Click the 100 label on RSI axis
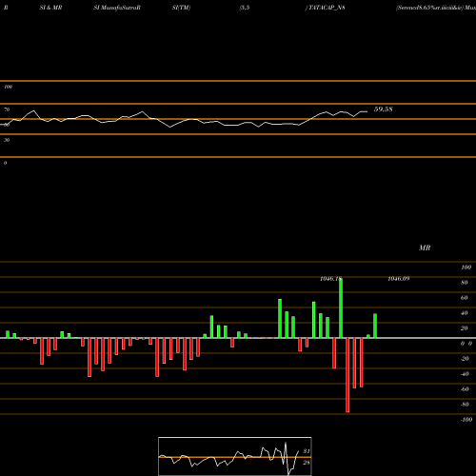 9,87
